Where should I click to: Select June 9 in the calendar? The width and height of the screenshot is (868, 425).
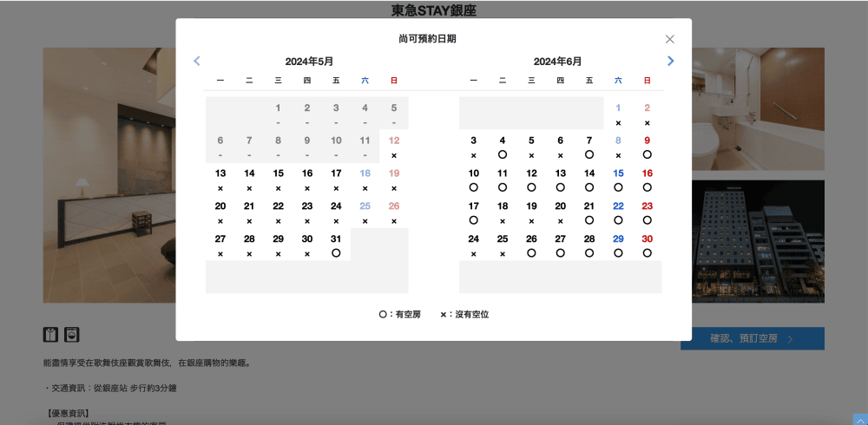coord(648,147)
